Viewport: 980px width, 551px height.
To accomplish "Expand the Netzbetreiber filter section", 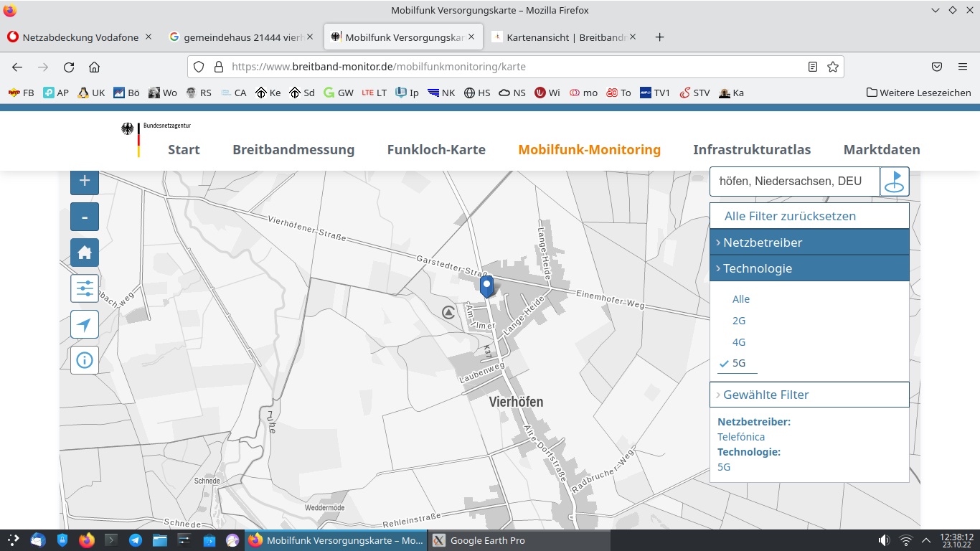I will pos(809,242).
